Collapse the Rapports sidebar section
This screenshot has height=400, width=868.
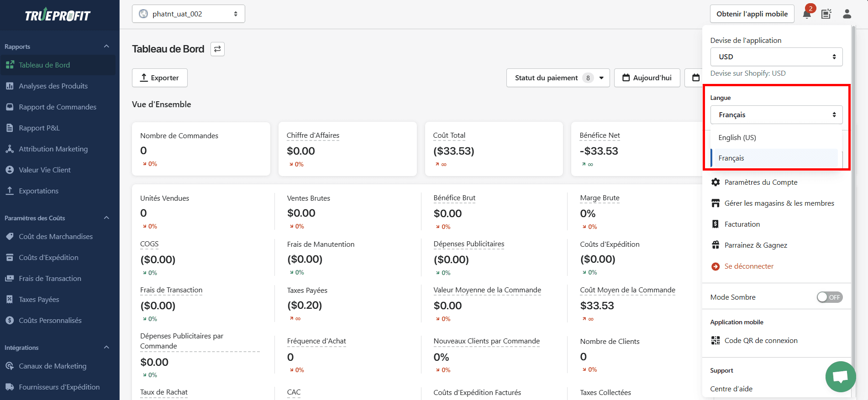coord(106,47)
